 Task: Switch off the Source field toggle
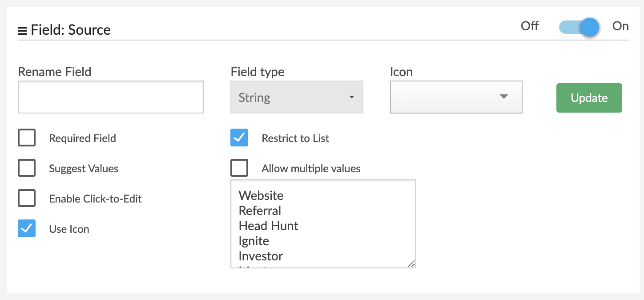(579, 27)
